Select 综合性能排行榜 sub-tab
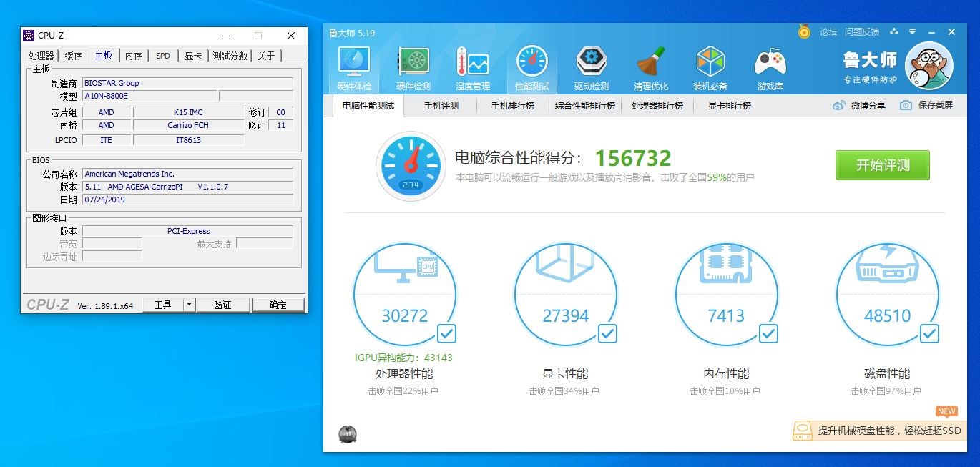Screen dimensions: 980x467 click(585, 106)
